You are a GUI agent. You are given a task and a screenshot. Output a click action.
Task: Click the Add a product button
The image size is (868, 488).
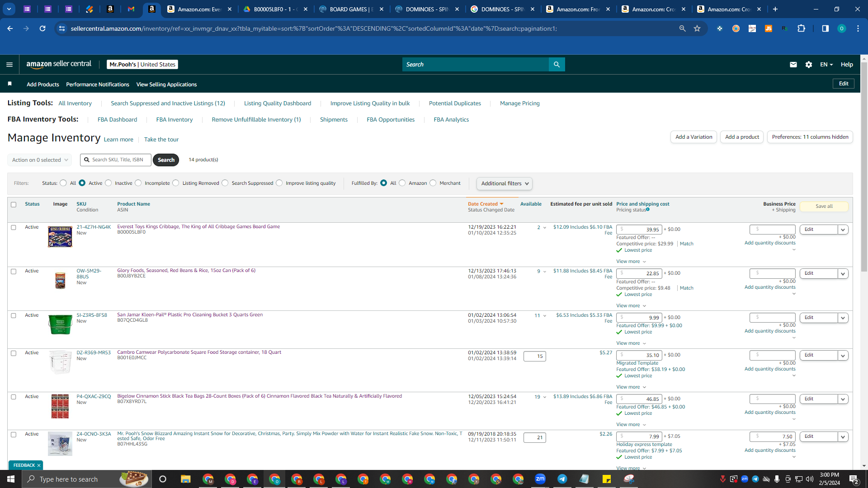742,137
